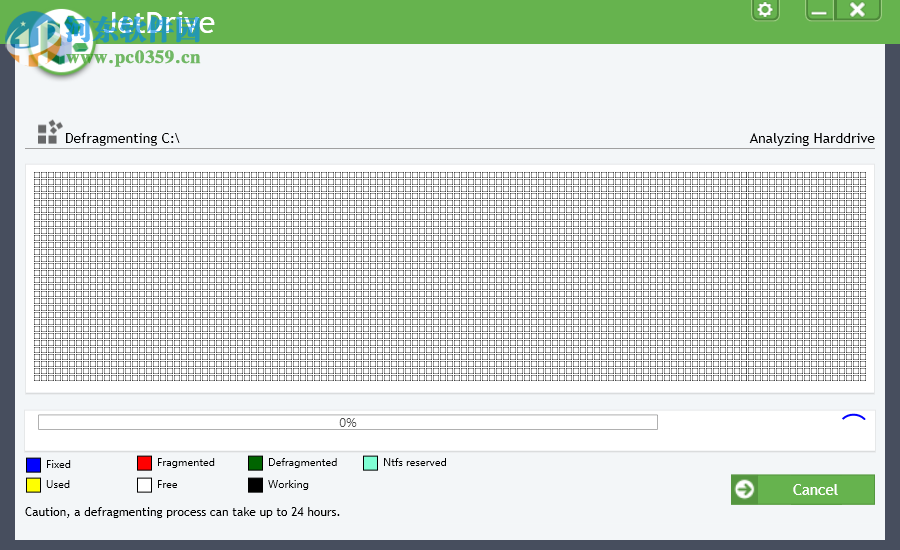Click the green Defragmented color swatch

[255, 463]
